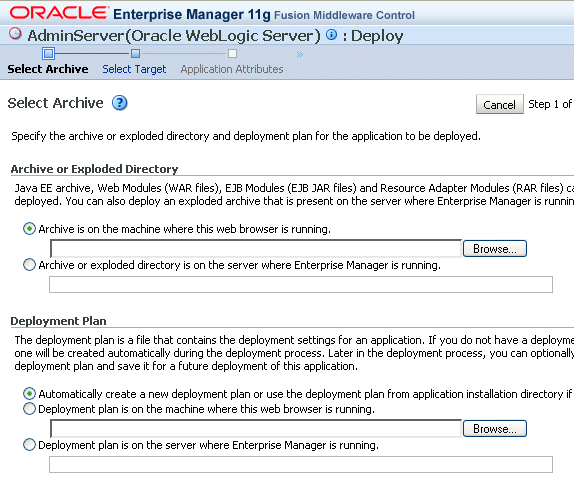
Task: Focus the local archive file path field
Action: (256, 249)
